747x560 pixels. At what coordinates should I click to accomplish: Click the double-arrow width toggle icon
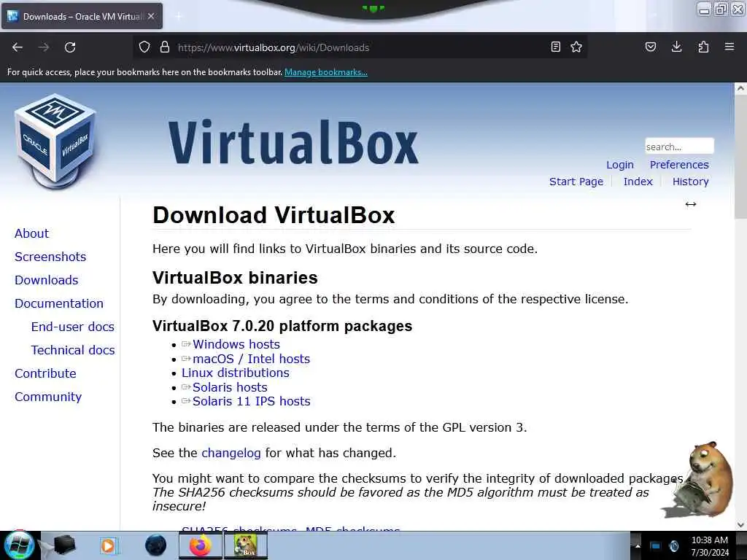pyautogui.click(x=691, y=204)
